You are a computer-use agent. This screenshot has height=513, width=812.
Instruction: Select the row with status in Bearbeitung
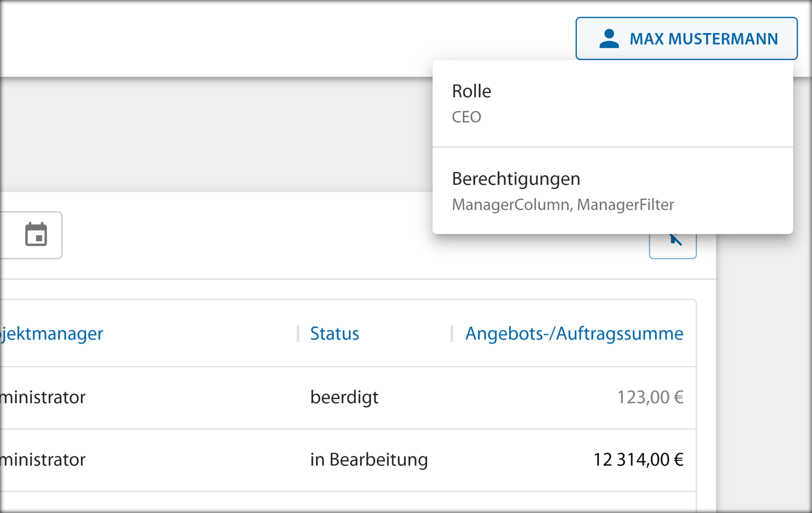(368, 460)
